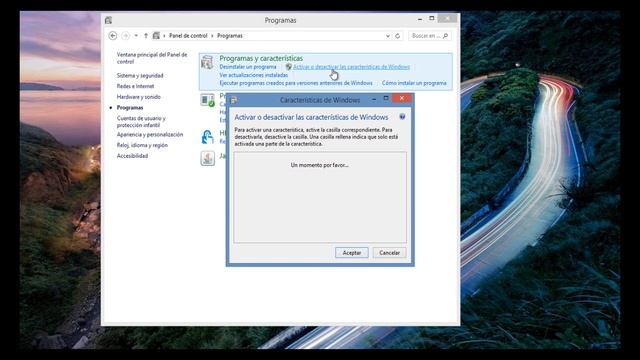
Task: Open 'Sistema y seguridad' category
Action: [x=140, y=76]
